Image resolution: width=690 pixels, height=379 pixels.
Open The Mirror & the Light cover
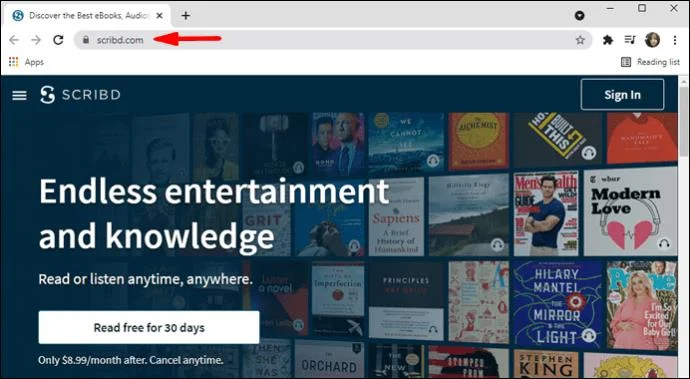557,305
